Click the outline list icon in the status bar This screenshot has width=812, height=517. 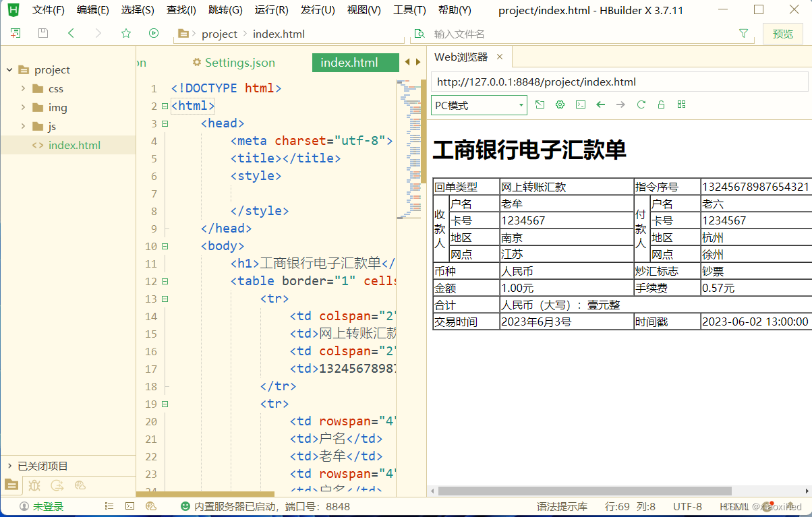coord(109,506)
